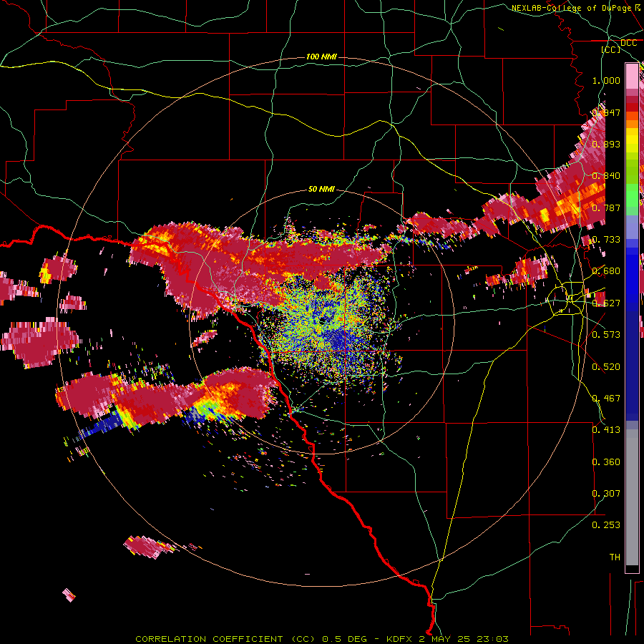Click the 50 NMI range ring label
Image resolution: width=644 pixels, height=644 pixels.
[x=321, y=189]
